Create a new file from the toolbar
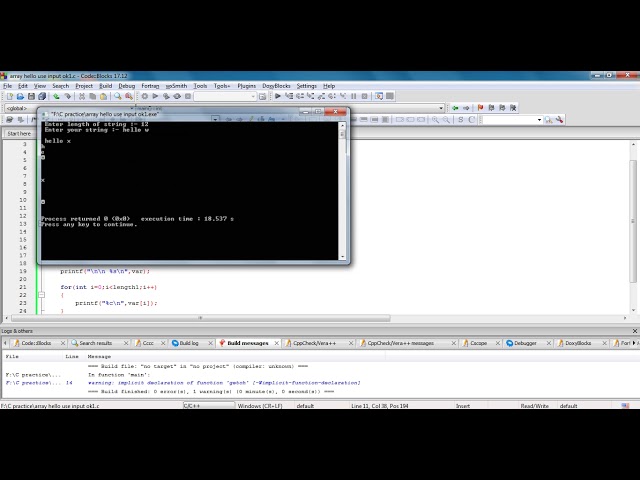Viewport: 640px width, 480px height. 9,96
